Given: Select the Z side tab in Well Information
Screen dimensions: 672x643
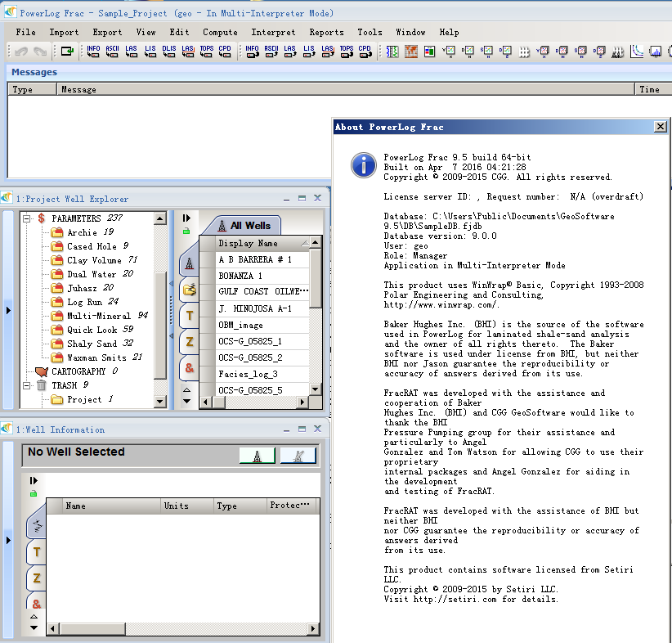Looking at the screenshot, I should (x=37, y=578).
